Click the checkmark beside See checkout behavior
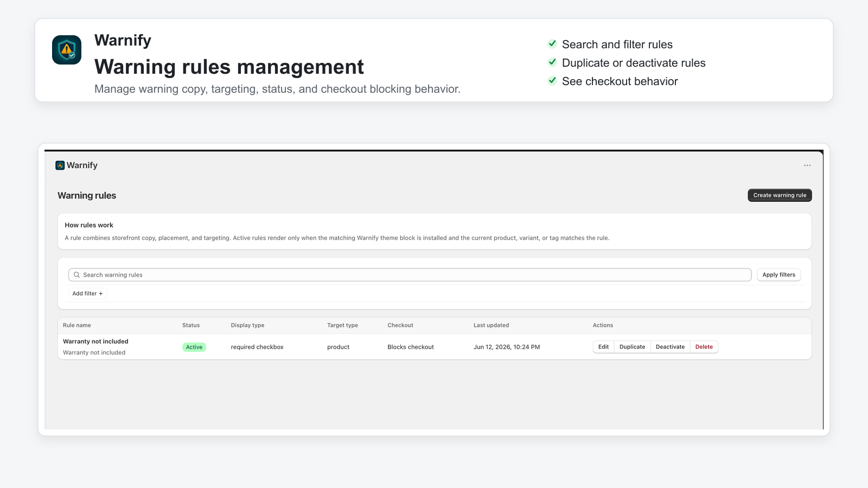The height and width of the screenshot is (488, 868). click(x=552, y=81)
